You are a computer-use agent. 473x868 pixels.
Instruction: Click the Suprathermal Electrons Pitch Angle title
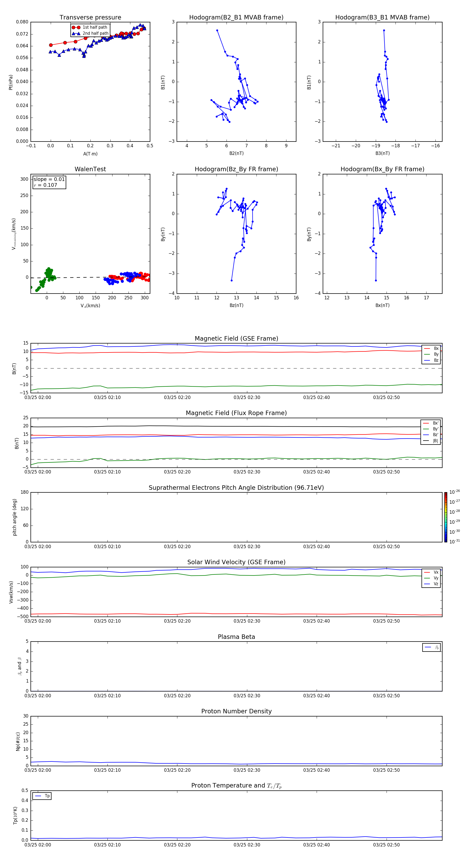click(236, 488)
